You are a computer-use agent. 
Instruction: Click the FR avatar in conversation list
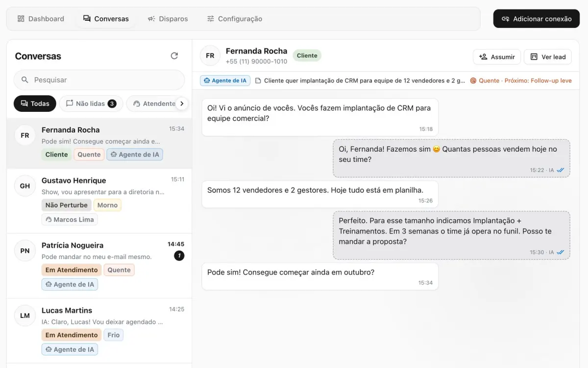(x=25, y=135)
